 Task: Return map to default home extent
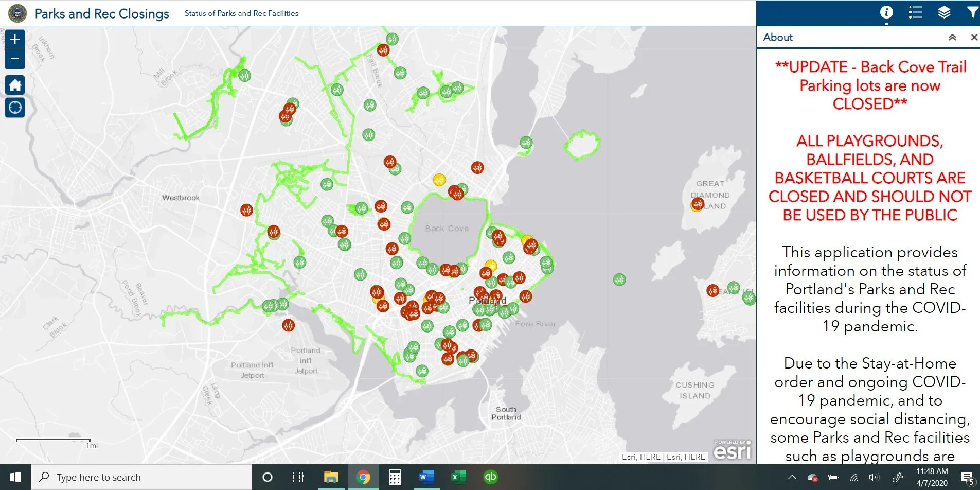click(x=15, y=84)
